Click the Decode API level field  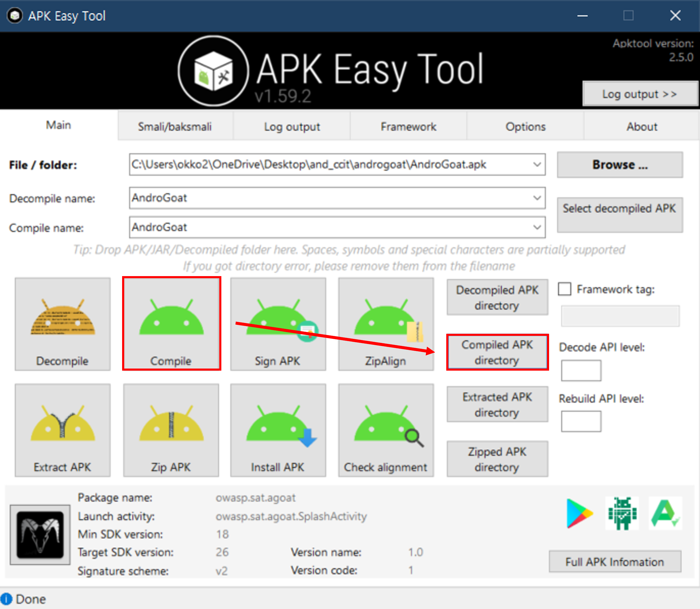(581, 370)
